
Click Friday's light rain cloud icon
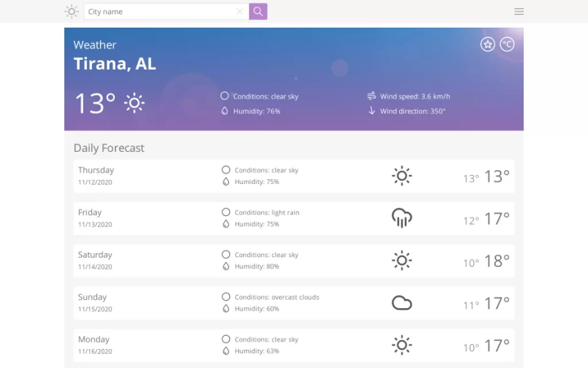(401, 218)
